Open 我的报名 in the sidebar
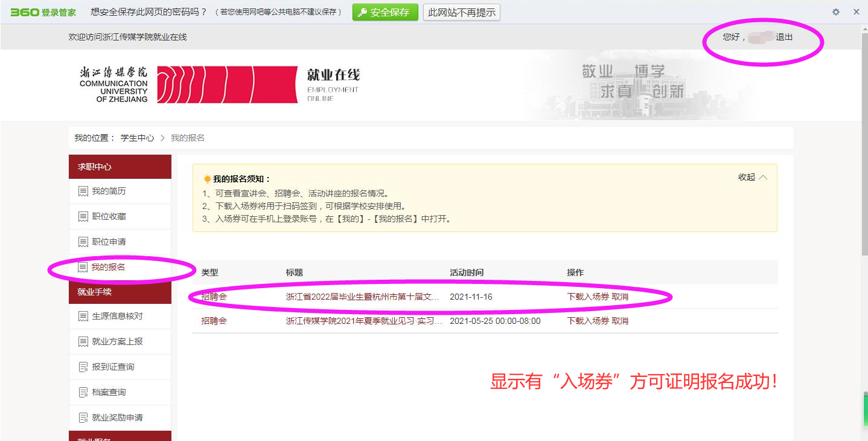Viewport: 868px width, 441px height. pyautogui.click(x=108, y=267)
